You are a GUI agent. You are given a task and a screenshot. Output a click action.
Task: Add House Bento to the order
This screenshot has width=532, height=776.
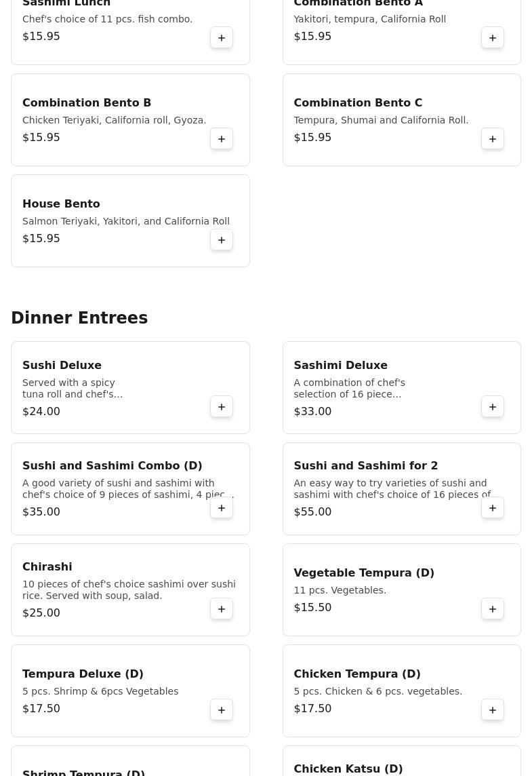222,239
